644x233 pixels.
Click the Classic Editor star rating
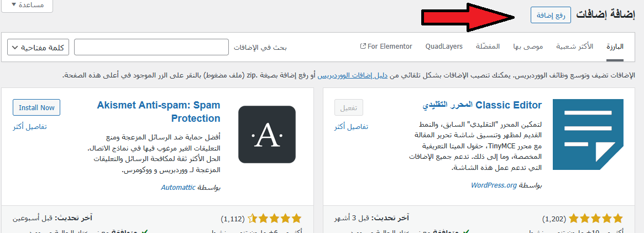pyautogui.click(x=595, y=218)
